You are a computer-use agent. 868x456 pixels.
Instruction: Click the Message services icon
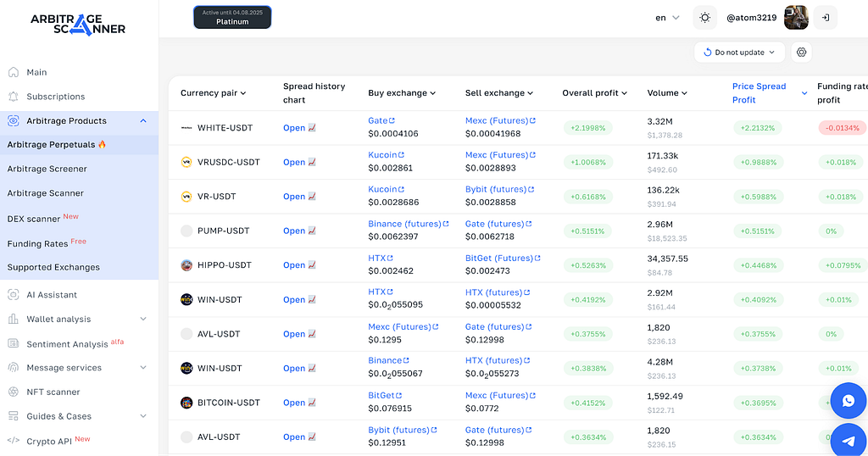pyautogui.click(x=14, y=368)
